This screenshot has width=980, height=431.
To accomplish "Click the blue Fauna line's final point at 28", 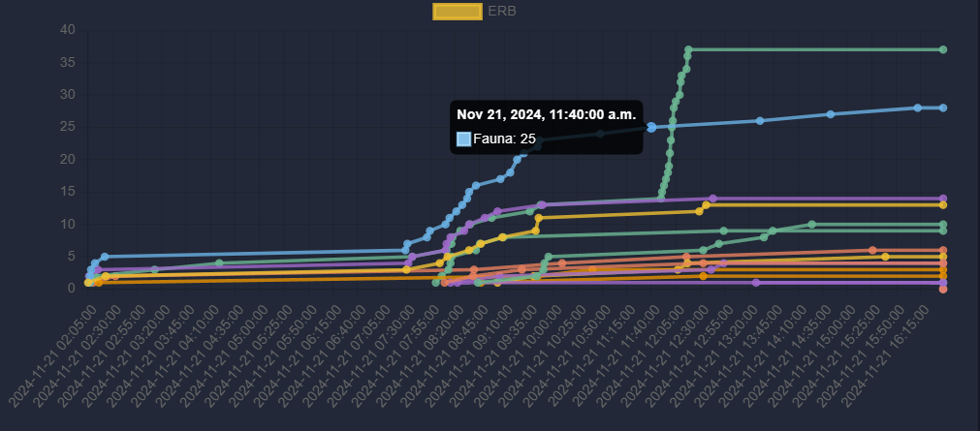I will point(943,108).
